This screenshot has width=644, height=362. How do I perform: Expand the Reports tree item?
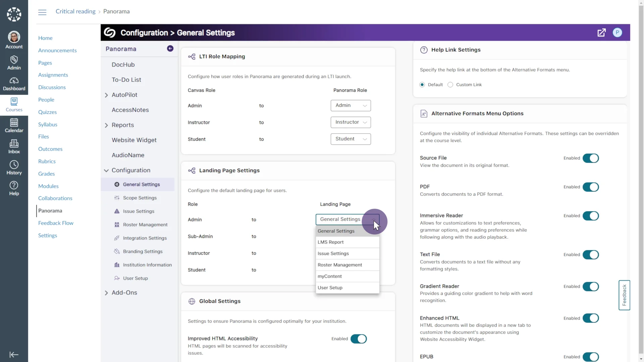click(x=106, y=125)
